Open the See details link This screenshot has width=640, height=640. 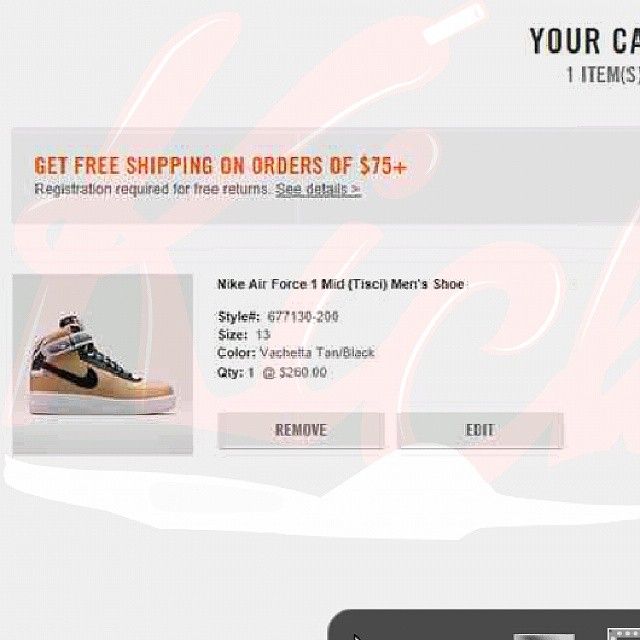click(318, 189)
